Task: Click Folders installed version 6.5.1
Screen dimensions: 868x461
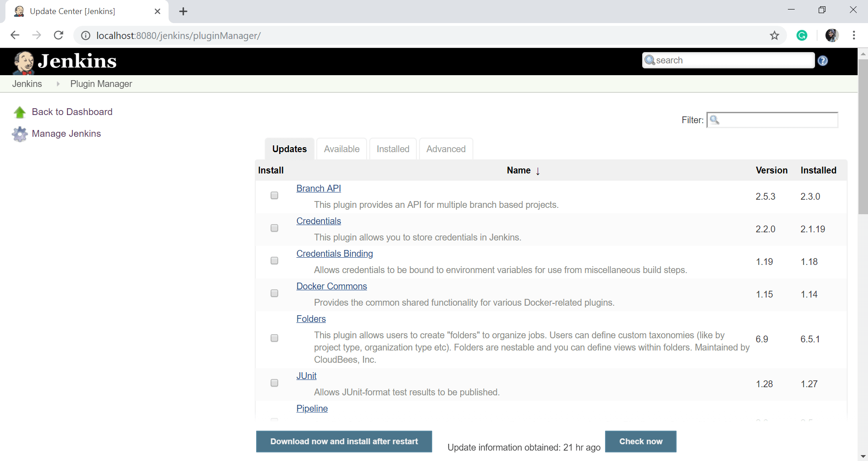Action: tap(810, 339)
